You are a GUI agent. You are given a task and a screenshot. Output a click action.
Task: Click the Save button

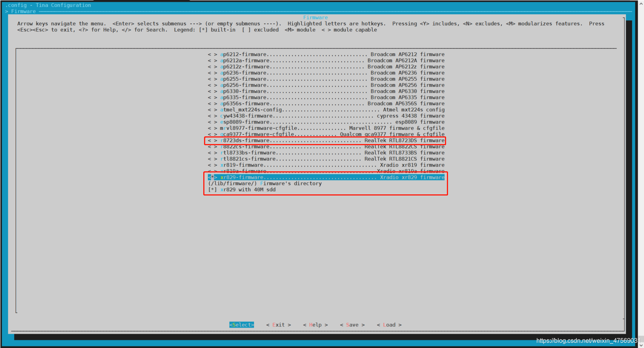[352, 325]
